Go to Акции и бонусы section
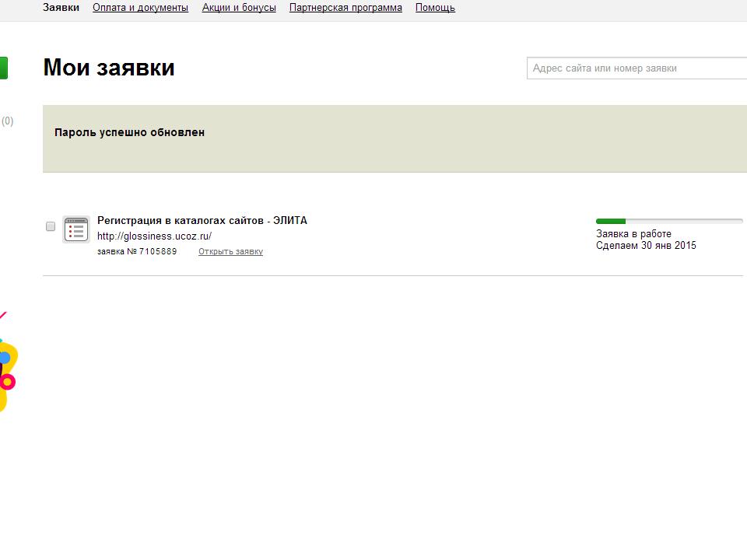The height and width of the screenshot is (560, 747). tap(239, 8)
